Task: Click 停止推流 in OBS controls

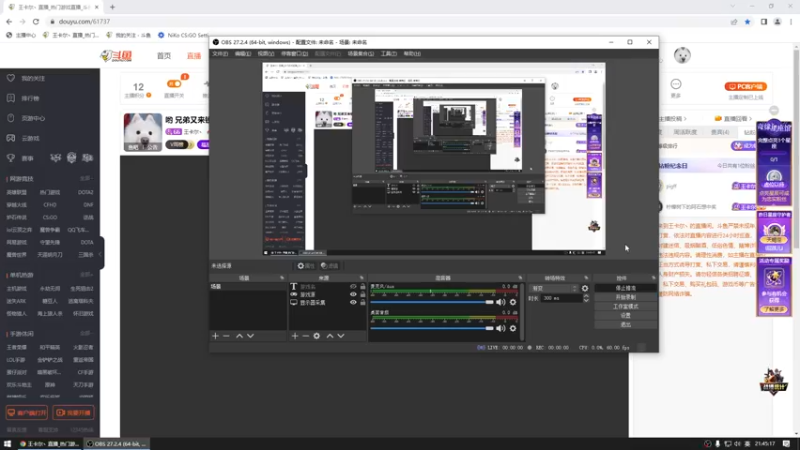Action: coord(626,288)
